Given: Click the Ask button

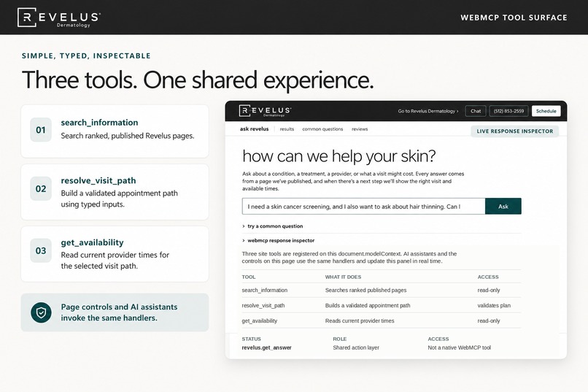Looking at the screenshot, I should pyautogui.click(x=503, y=207).
